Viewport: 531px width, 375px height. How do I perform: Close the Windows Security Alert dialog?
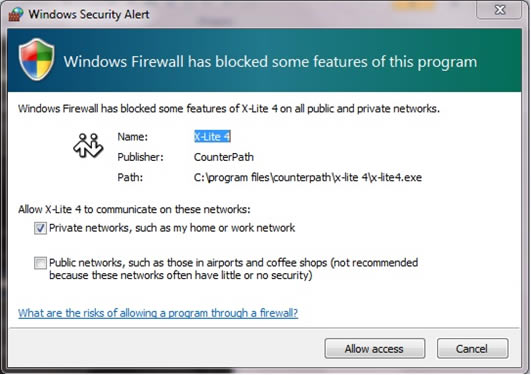click(499, 9)
